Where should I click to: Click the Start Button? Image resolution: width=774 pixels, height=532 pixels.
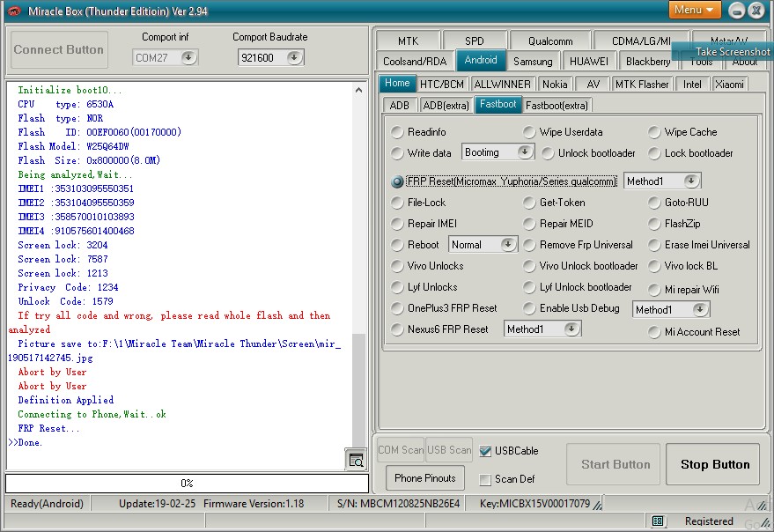coord(615,464)
